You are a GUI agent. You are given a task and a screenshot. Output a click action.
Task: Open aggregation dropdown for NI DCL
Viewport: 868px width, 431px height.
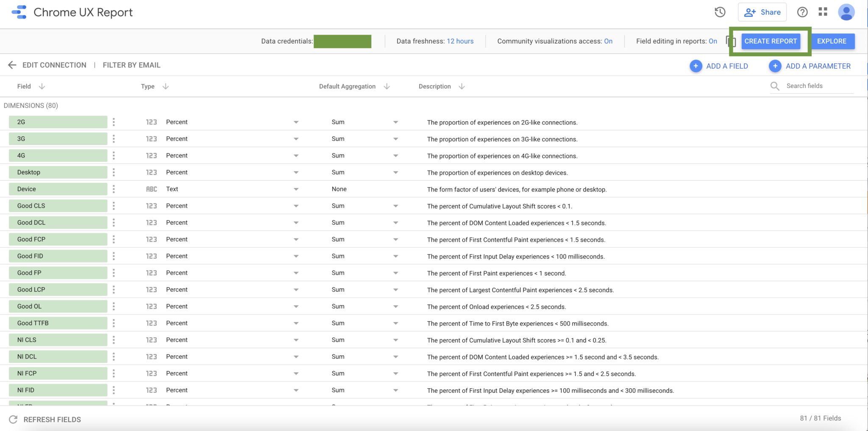pos(396,357)
